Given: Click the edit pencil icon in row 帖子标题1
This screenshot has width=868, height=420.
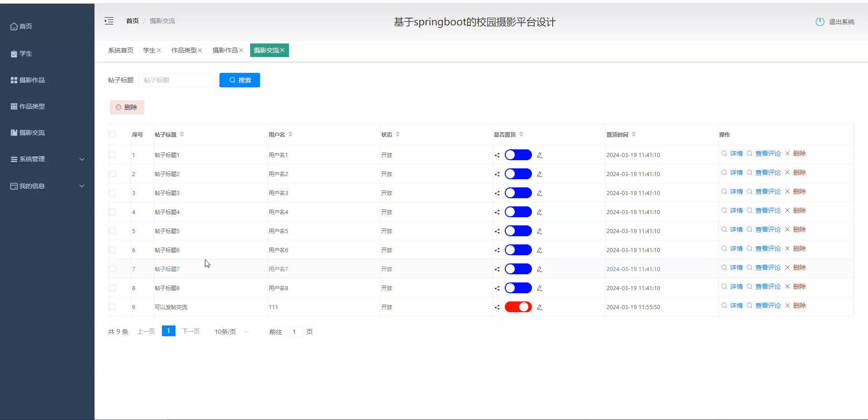Looking at the screenshot, I should (540, 155).
